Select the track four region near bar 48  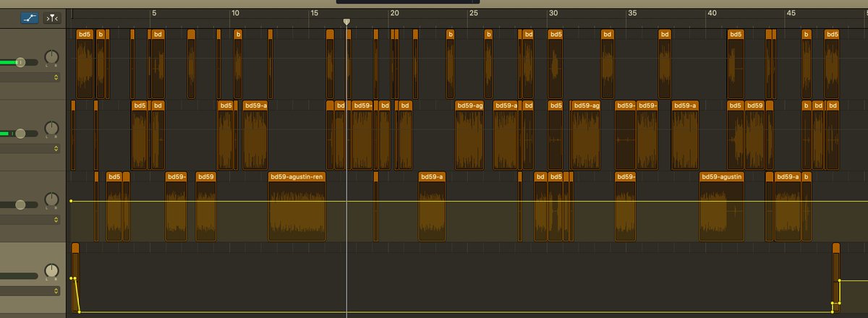click(836, 278)
